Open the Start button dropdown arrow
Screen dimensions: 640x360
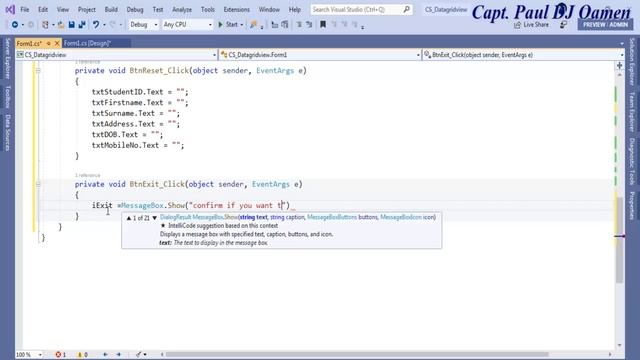(x=242, y=25)
